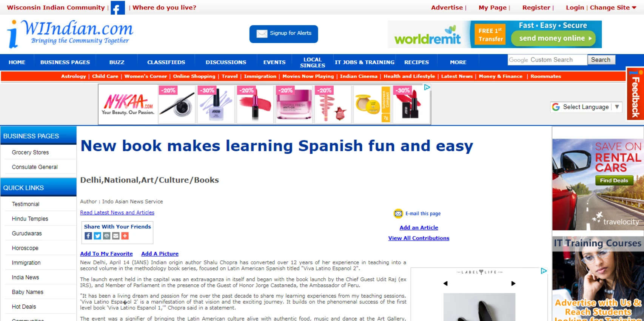Open Read Latest News and Articles link
Screen dimensions: 644x321
click(x=117, y=213)
